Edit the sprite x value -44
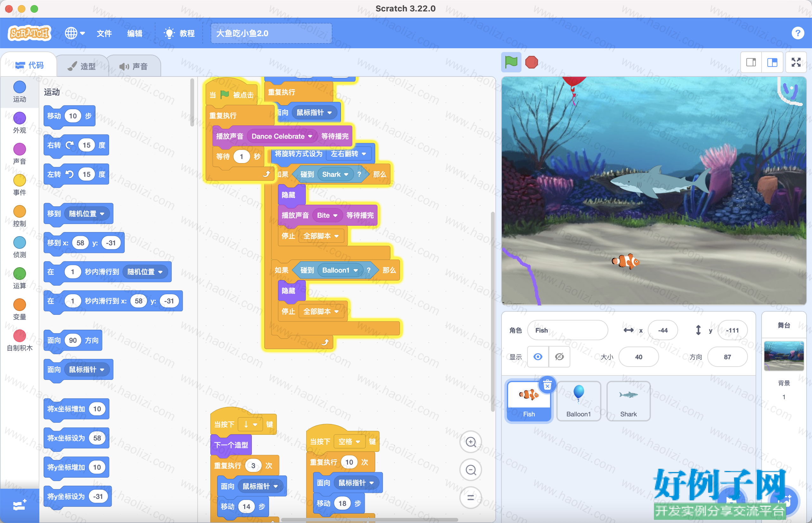This screenshot has width=812, height=523. coord(663,330)
